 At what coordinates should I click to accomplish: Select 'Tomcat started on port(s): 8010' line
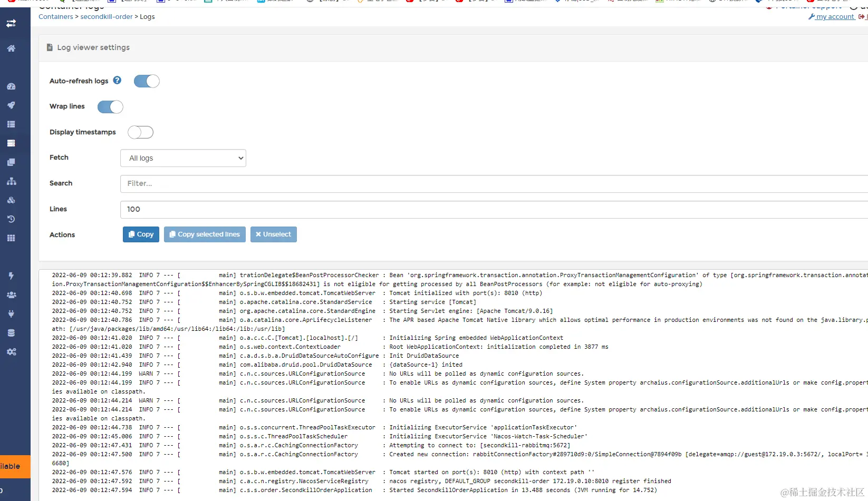pyautogui.click(x=323, y=473)
